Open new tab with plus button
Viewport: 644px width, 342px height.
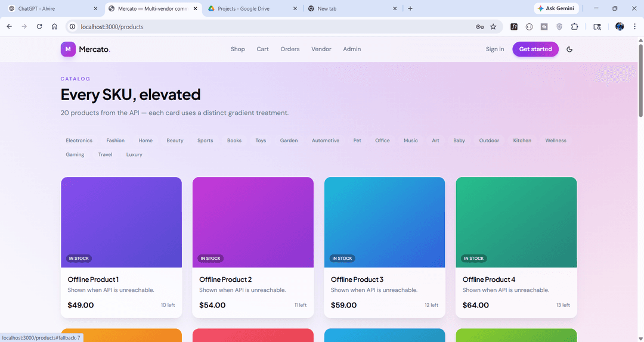click(410, 8)
